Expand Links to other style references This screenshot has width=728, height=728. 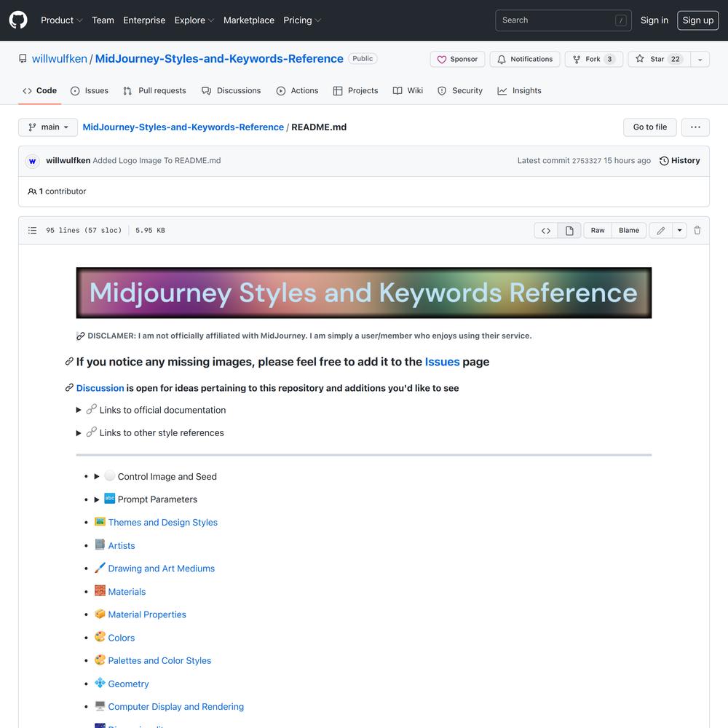[x=150, y=432]
